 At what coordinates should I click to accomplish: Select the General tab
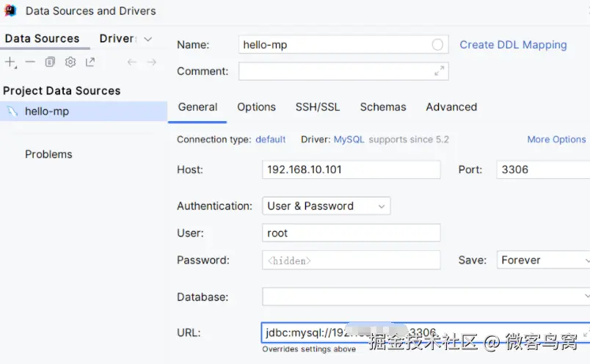tap(197, 107)
